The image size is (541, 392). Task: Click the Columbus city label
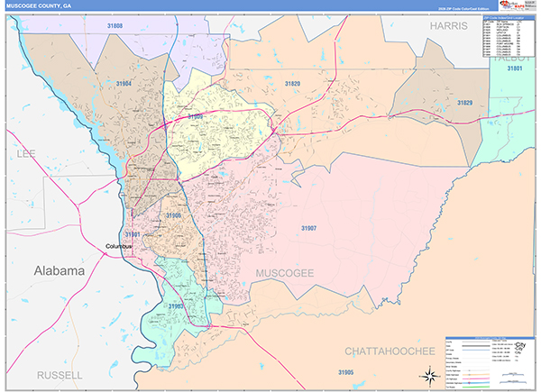pos(118,247)
